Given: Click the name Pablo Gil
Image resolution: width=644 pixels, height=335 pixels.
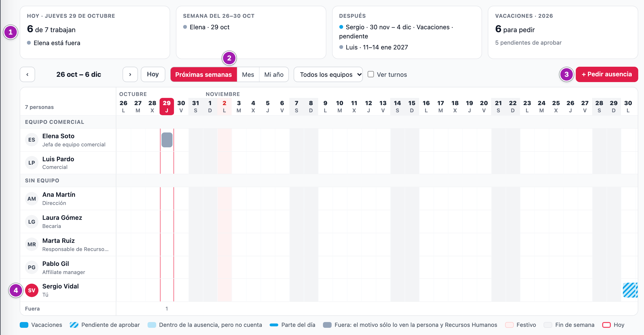Looking at the screenshot, I should [x=56, y=263].
